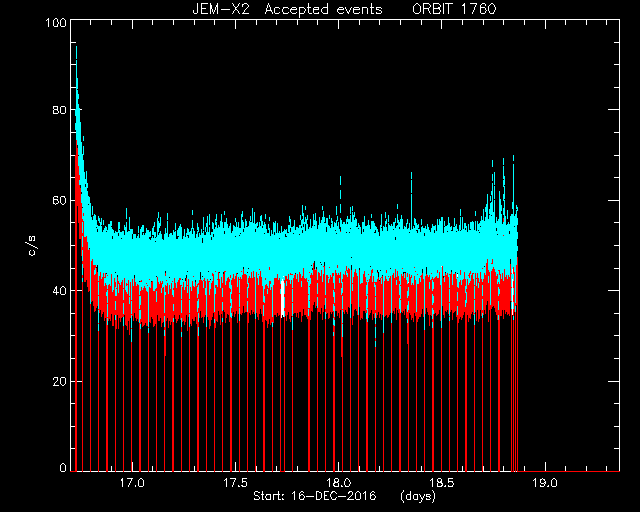Click the y-axis tick label 60
This screenshot has width=640, height=512.
(x=60, y=201)
